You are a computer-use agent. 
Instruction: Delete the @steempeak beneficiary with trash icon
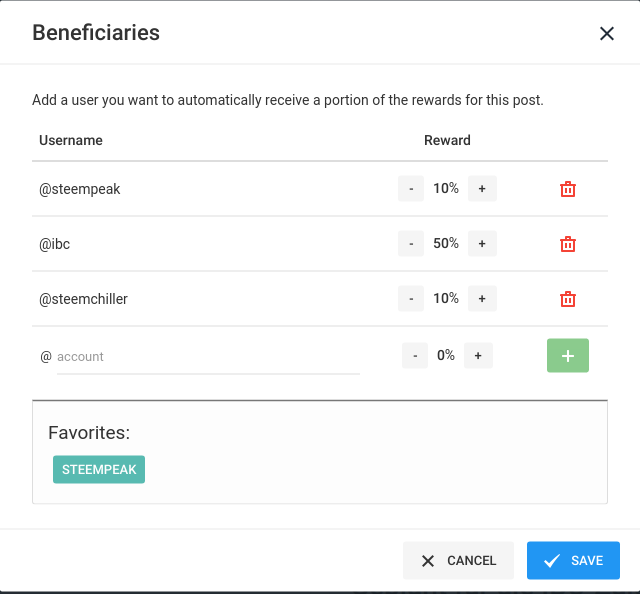567,189
